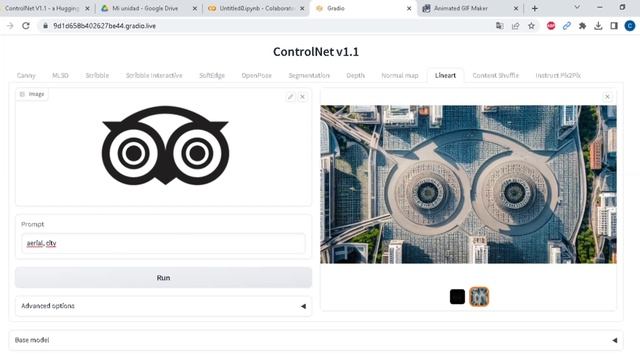Close the Gradio browser tab
640x360 pixels.
coord(409,8)
